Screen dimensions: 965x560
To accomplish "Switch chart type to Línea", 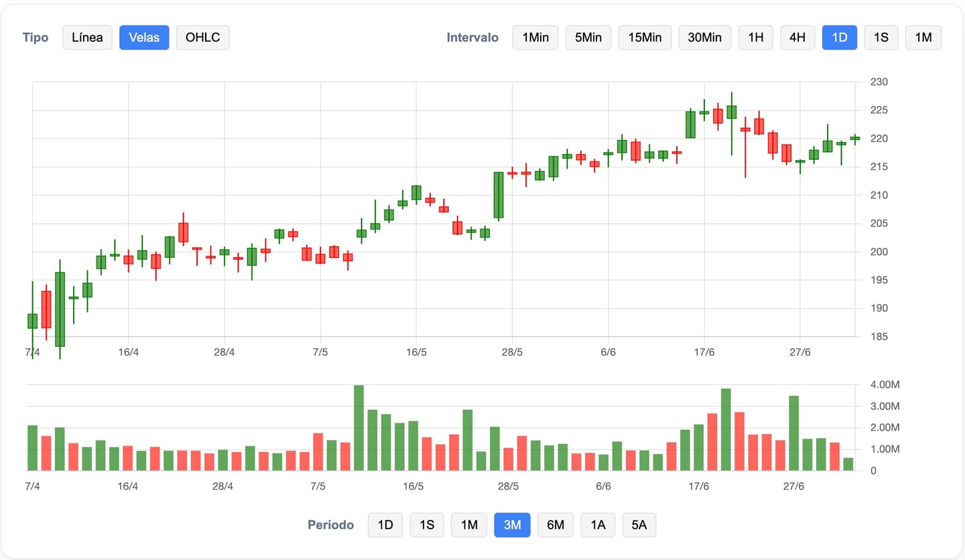I will click(87, 38).
